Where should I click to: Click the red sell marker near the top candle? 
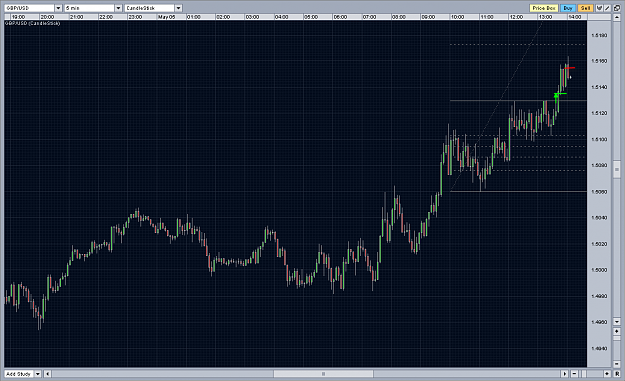pyautogui.click(x=570, y=68)
